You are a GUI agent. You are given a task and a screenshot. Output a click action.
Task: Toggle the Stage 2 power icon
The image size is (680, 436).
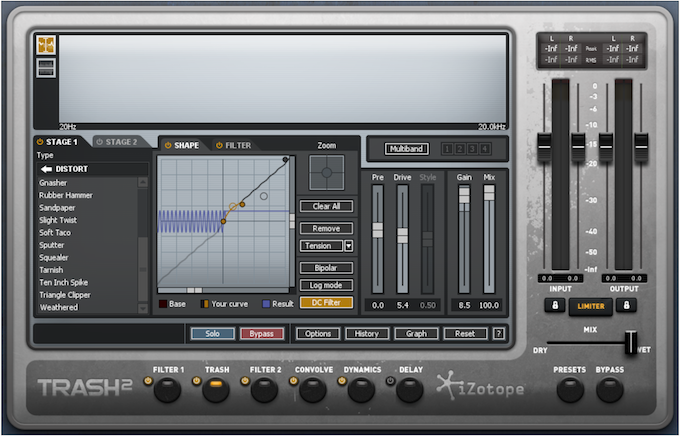99,142
